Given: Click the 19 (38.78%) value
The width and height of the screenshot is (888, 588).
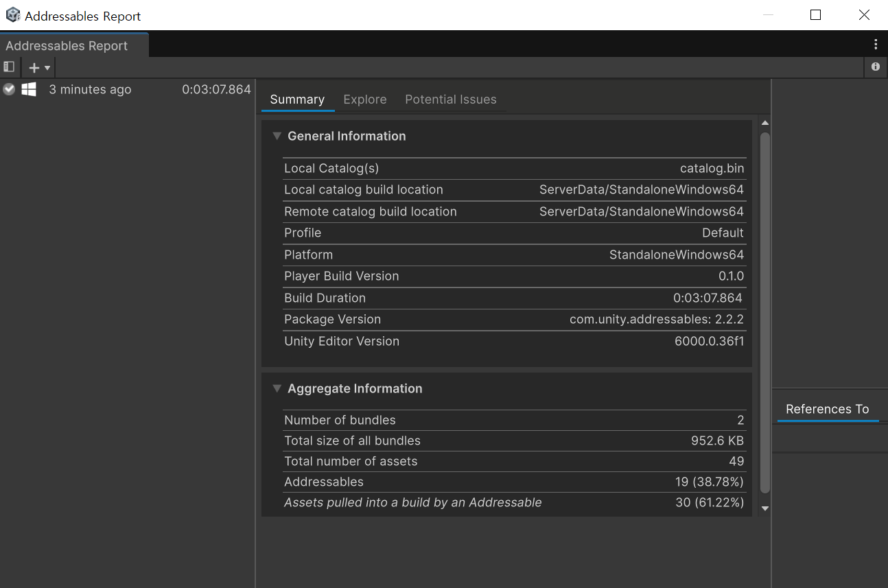Looking at the screenshot, I should 710,482.
